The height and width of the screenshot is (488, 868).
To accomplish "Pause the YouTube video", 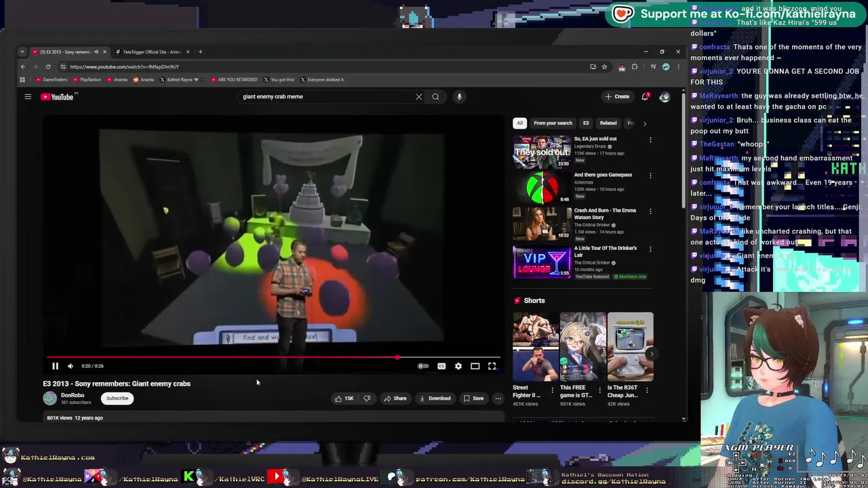I will tap(55, 366).
